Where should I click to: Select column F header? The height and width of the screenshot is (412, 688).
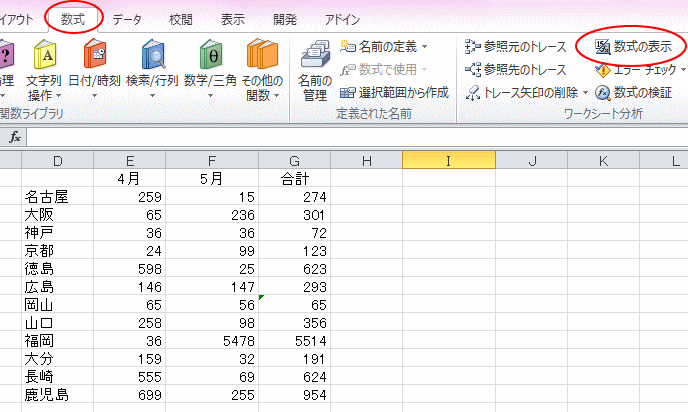pyautogui.click(x=212, y=161)
